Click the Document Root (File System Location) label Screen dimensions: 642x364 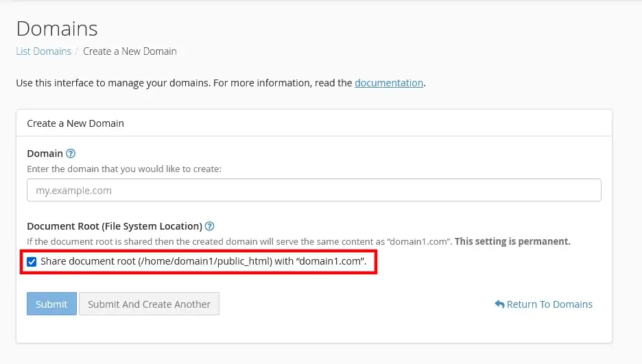point(114,226)
